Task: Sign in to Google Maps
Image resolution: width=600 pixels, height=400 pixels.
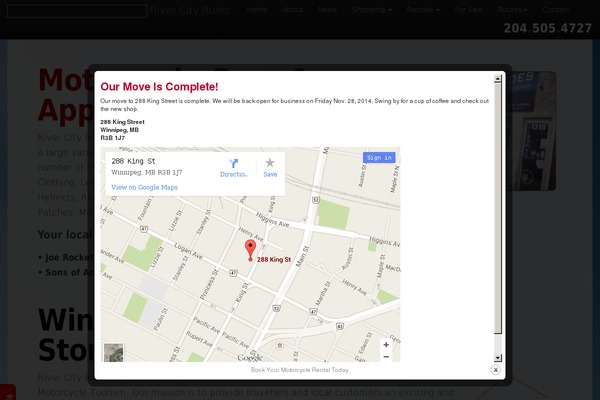Action: 379,158
